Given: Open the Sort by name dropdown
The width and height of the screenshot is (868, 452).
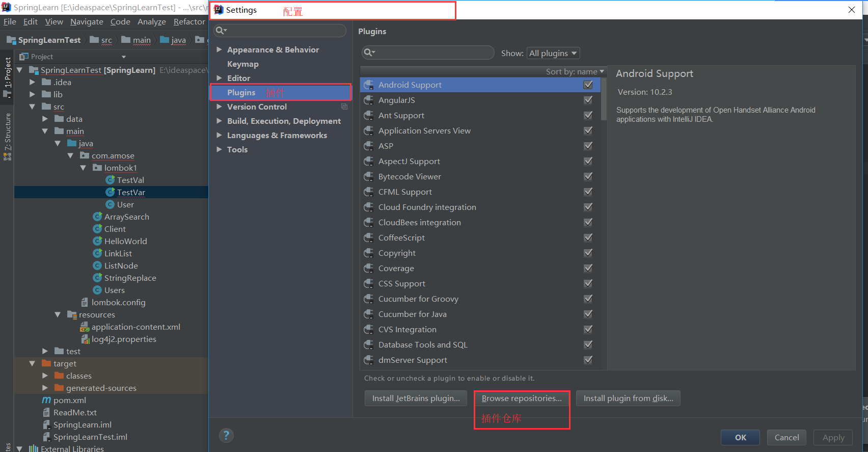Looking at the screenshot, I should point(575,72).
